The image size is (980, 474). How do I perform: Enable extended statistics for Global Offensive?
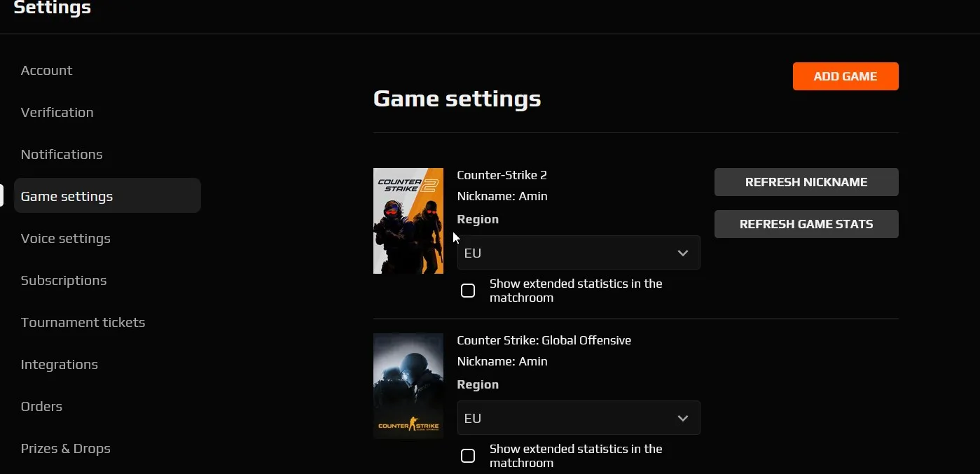[x=468, y=456]
